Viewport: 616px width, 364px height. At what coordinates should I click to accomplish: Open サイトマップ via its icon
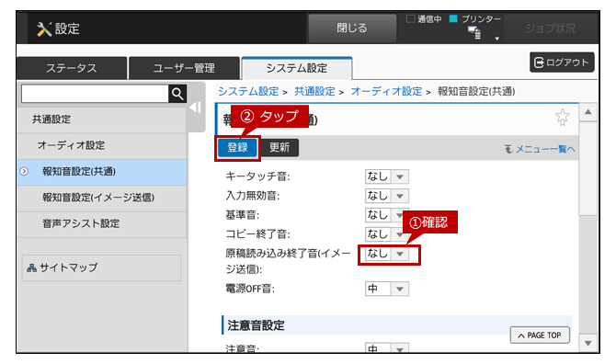pos(31,267)
